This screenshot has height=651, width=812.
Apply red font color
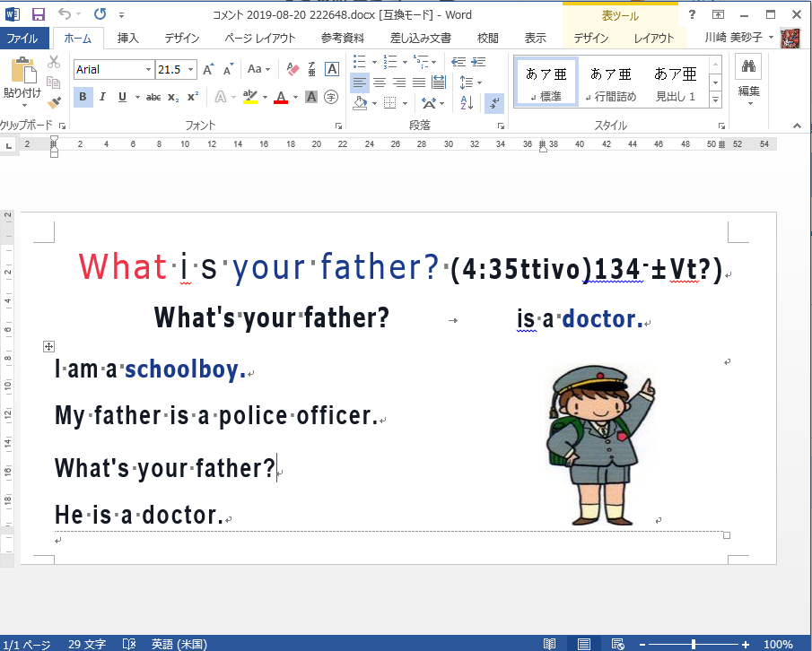click(281, 97)
